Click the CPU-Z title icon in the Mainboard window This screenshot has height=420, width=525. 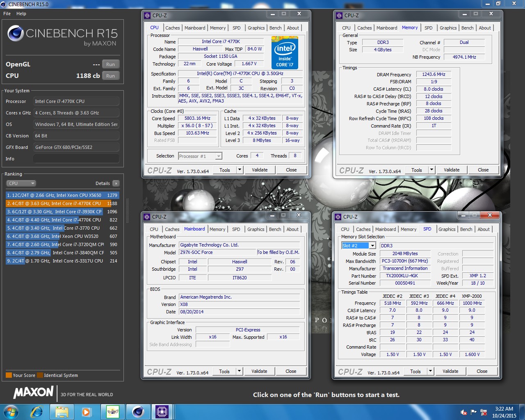(x=147, y=217)
